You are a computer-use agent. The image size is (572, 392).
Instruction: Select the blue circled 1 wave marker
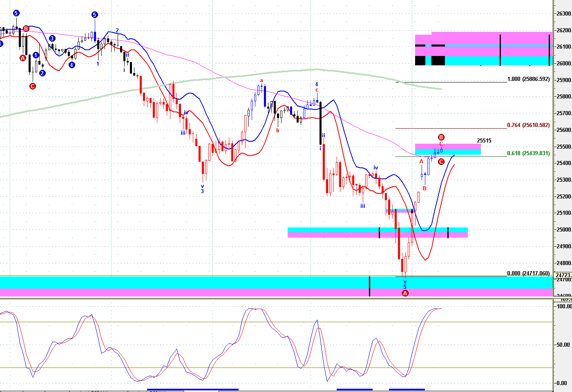coord(36,55)
